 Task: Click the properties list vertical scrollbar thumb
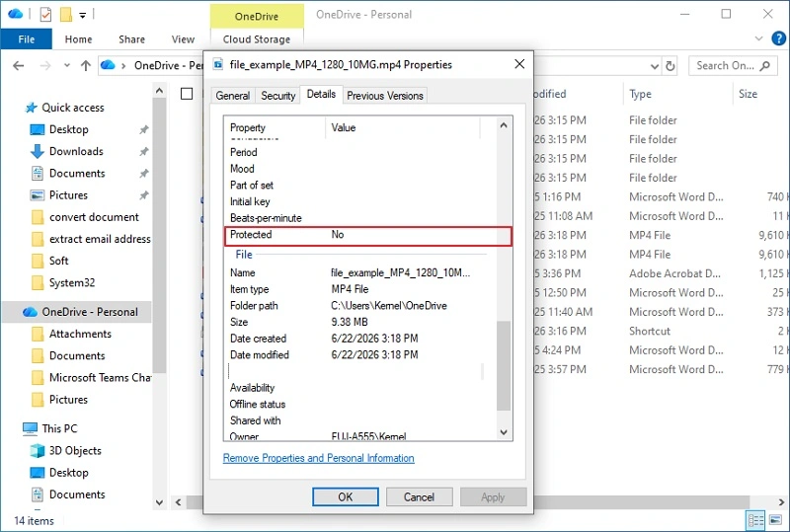504,366
